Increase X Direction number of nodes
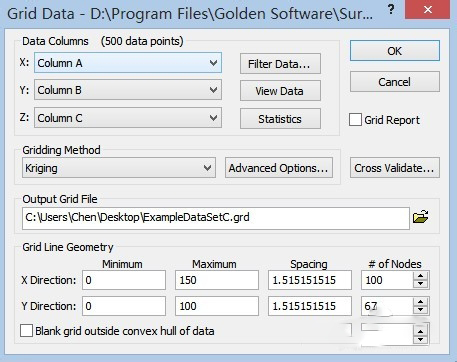The height and width of the screenshot is (362, 457). coord(420,276)
